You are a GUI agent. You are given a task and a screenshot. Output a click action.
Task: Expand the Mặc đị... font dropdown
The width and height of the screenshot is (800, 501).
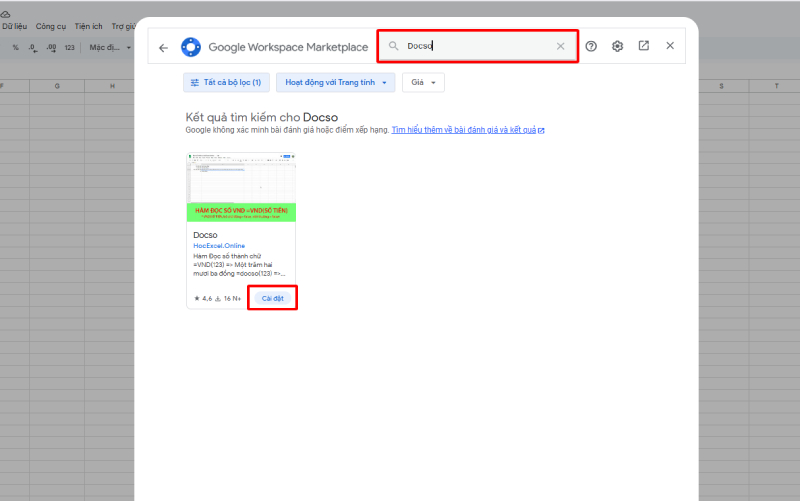tap(110, 47)
